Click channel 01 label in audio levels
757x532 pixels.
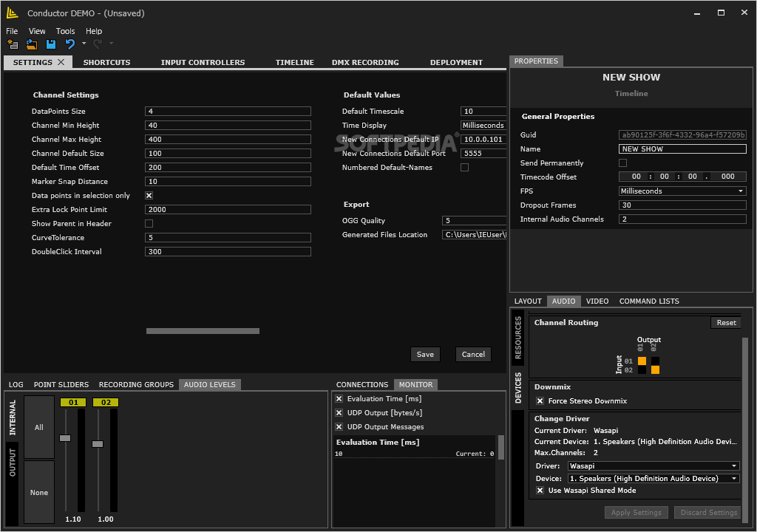[x=73, y=403]
